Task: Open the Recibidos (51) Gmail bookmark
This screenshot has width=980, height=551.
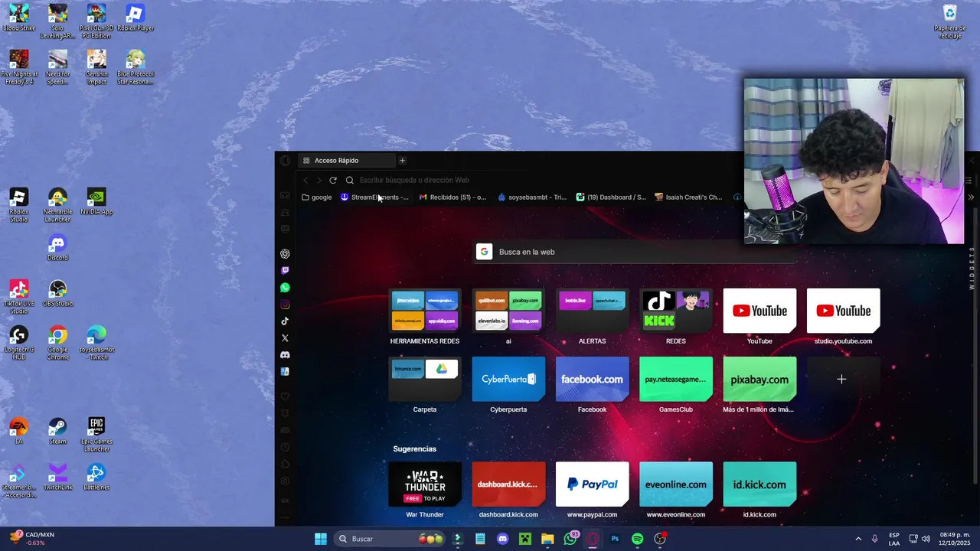Action: coord(452,197)
